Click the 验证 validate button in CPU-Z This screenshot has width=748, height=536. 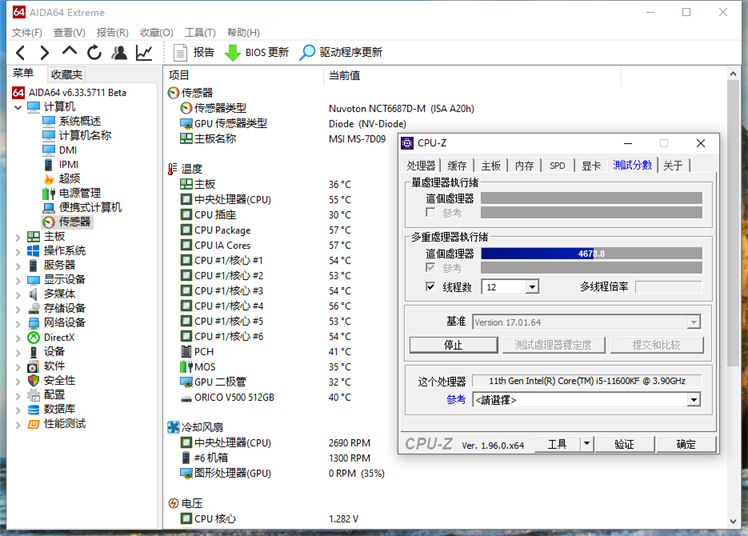click(624, 444)
